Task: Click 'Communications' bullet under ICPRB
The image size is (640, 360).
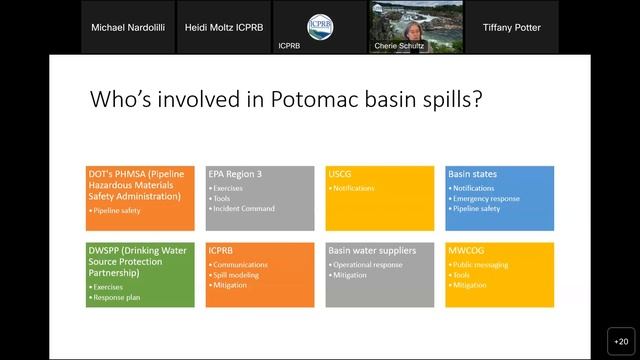Action: pos(240,264)
